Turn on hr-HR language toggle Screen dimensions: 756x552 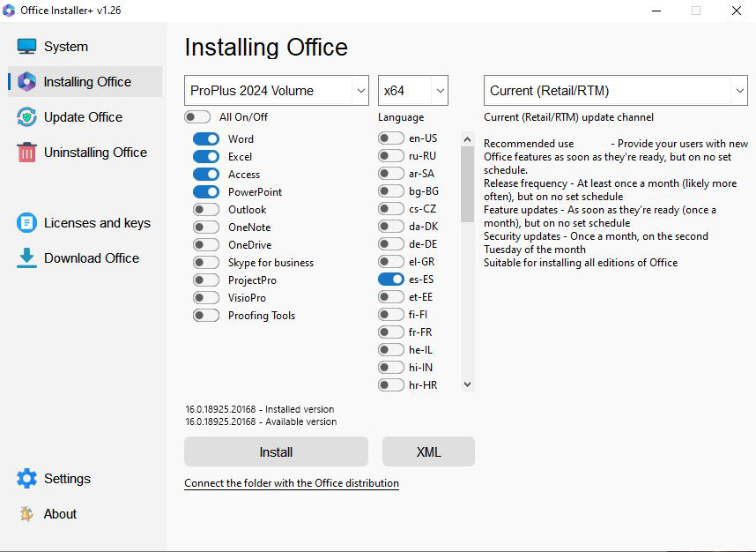click(x=391, y=384)
